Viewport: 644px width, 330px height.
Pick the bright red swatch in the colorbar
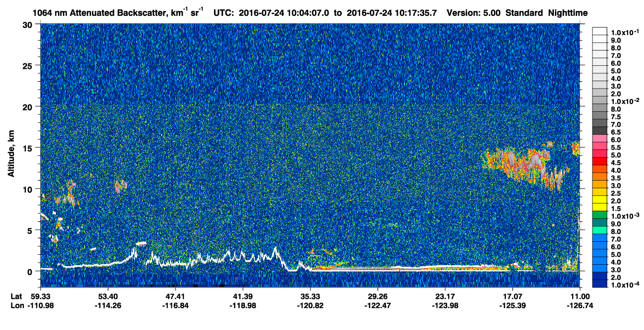pyautogui.click(x=599, y=161)
